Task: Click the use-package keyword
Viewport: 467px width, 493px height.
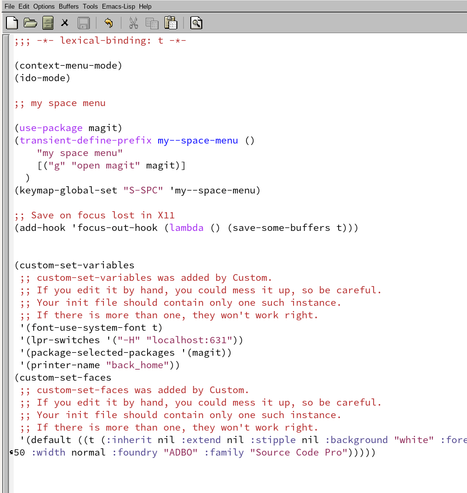Action: pos(51,128)
